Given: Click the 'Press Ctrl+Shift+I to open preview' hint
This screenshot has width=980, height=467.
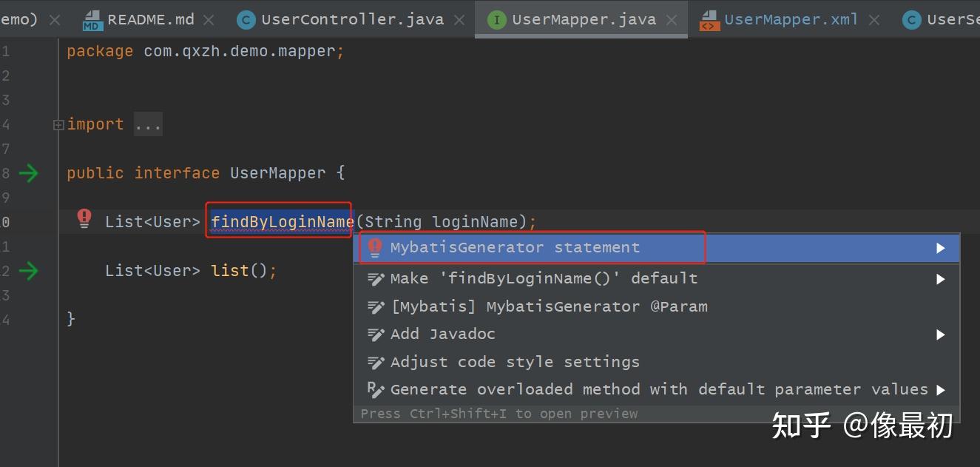Looking at the screenshot, I should coord(499,414).
